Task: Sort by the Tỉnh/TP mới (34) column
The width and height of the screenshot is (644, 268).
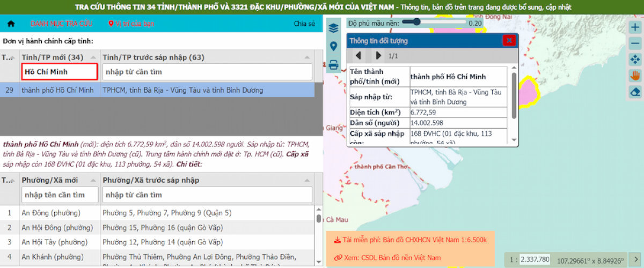Action: click(x=59, y=57)
